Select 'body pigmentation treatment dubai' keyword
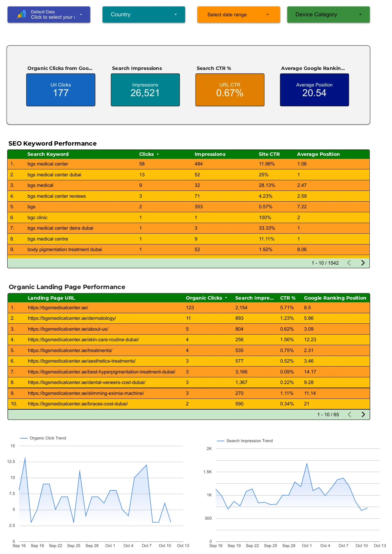This screenshot has height=554, width=392. [64, 250]
